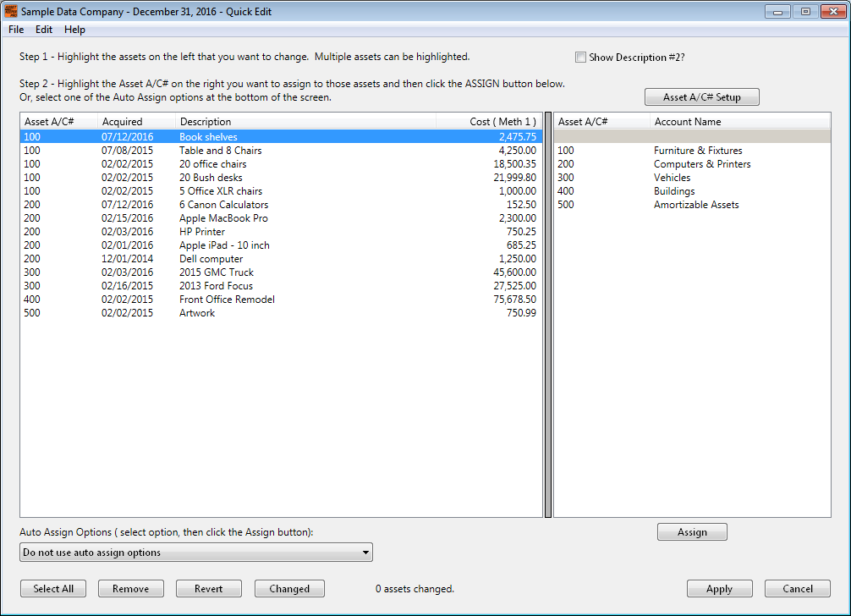851x616 pixels.
Task: Open the File menu
Action: coord(16,30)
